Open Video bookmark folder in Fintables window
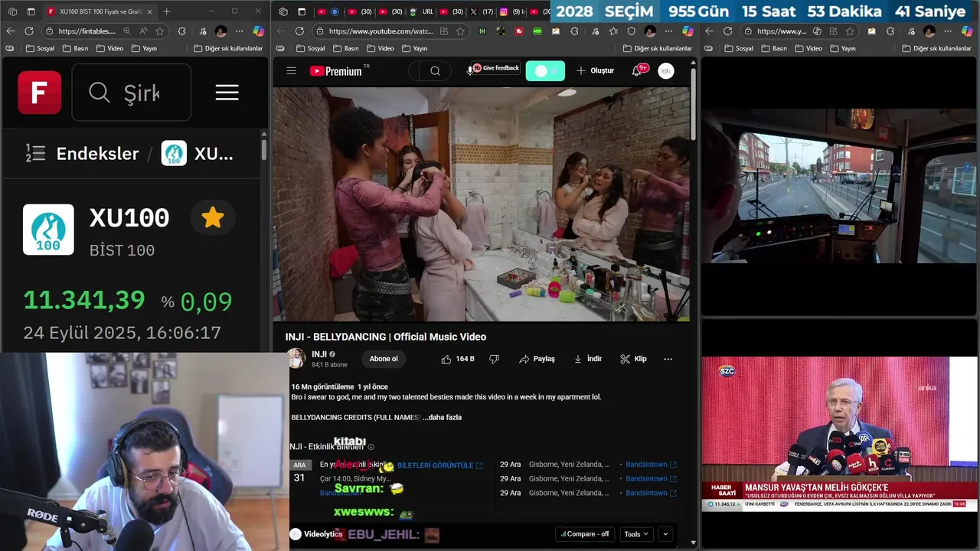 [109, 48]
